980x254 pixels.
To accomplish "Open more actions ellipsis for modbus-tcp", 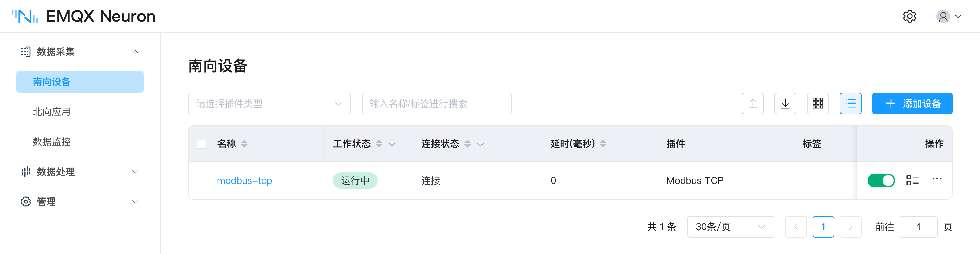I will 937,179.
